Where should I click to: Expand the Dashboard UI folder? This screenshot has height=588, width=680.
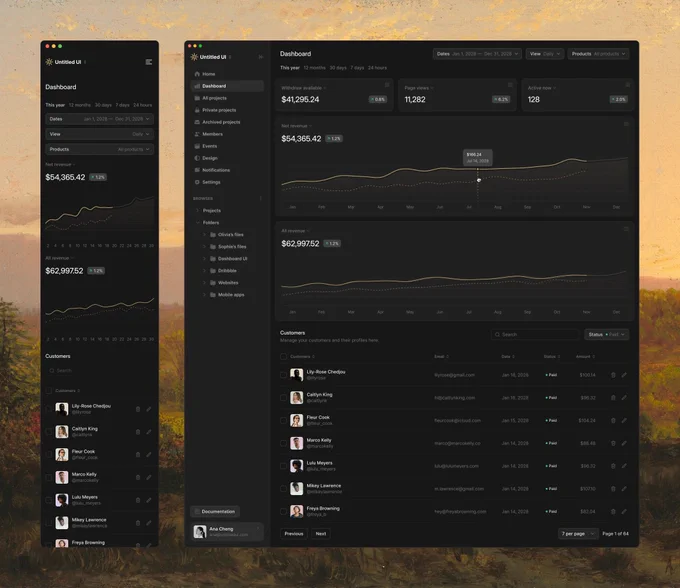[x=204, y=258]
